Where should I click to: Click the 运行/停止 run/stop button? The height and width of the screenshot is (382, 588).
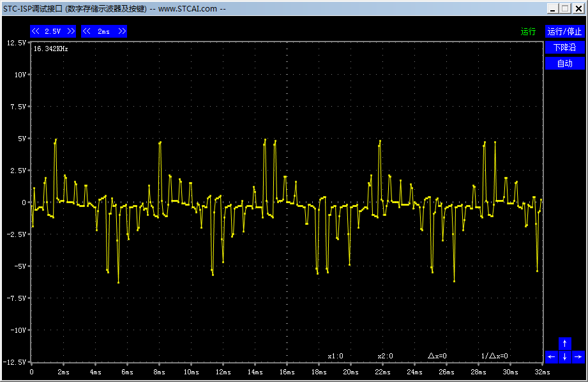pyautogui.click(x=564, y=31)
